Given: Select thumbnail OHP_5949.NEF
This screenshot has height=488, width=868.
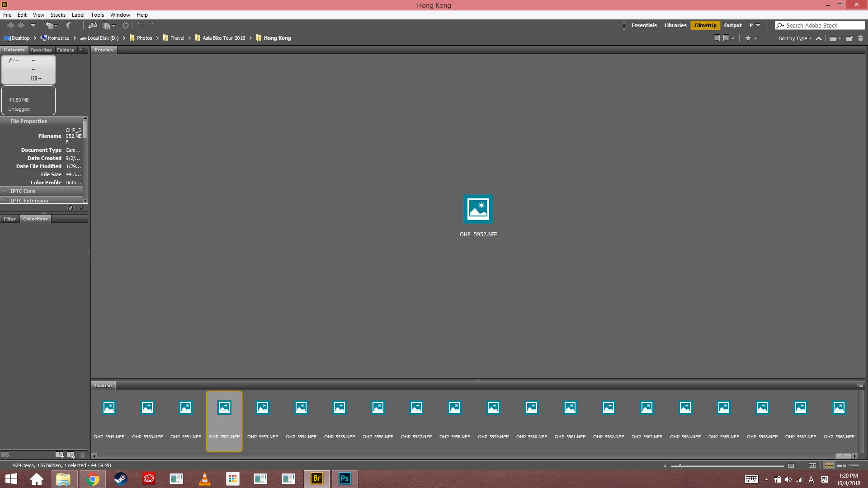Looking at the screenshot, I should tap(109, 421).
